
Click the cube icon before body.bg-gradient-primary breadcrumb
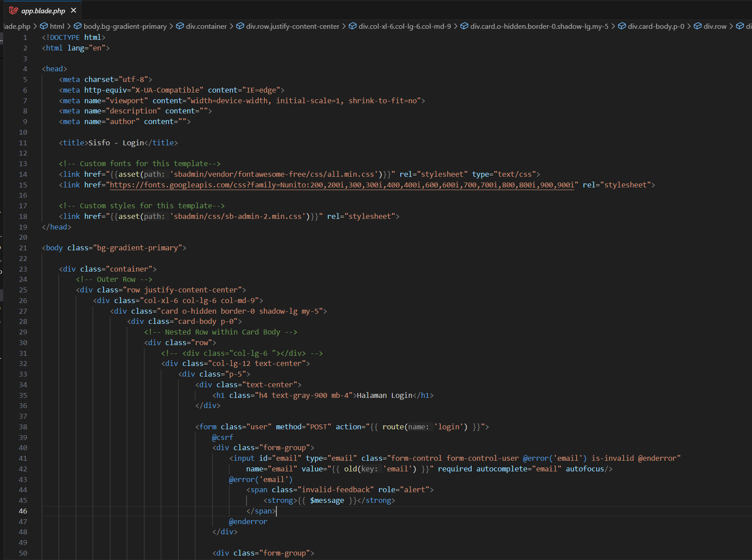click(78, 26)
